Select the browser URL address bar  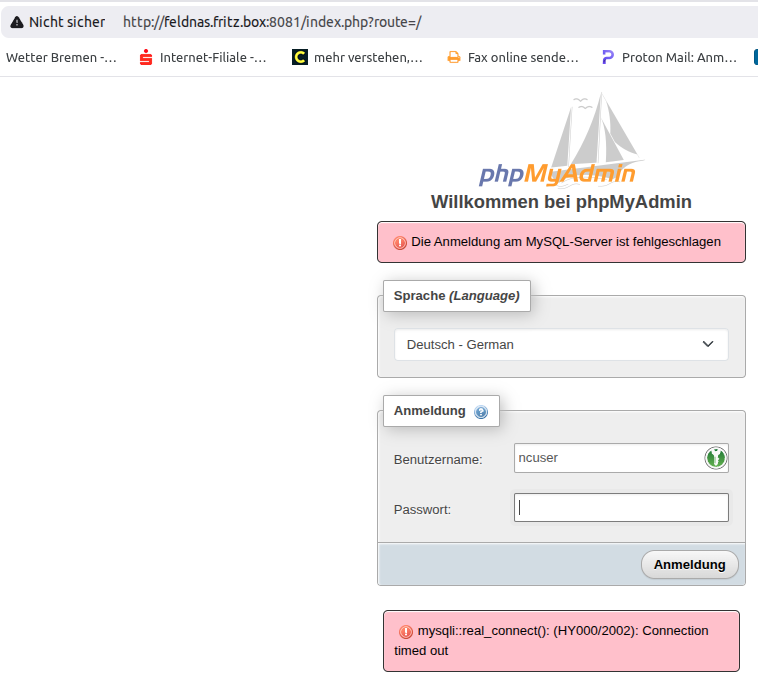(400, 21)
